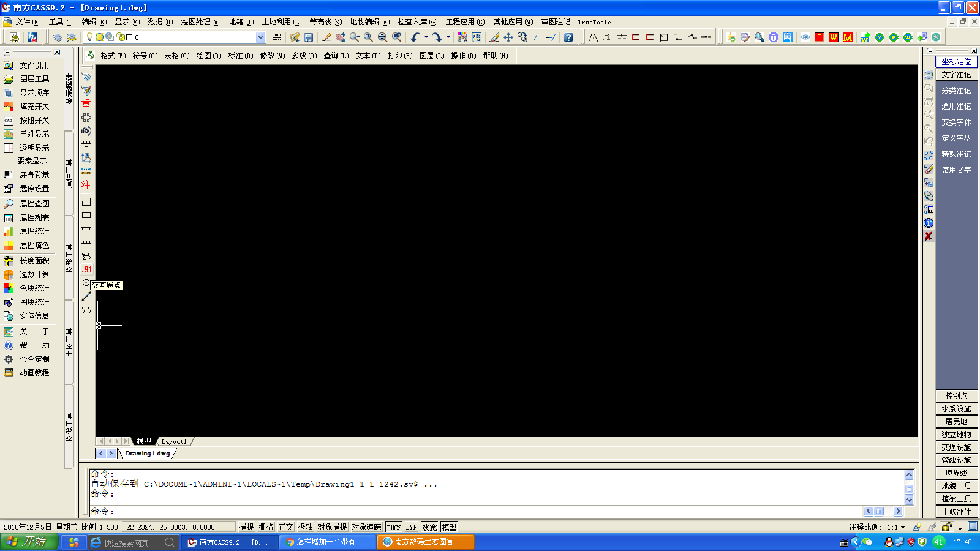980x551 pixels.
Task: Open 南方数码生态圈 taskbar window
Action: coord(426,542)
